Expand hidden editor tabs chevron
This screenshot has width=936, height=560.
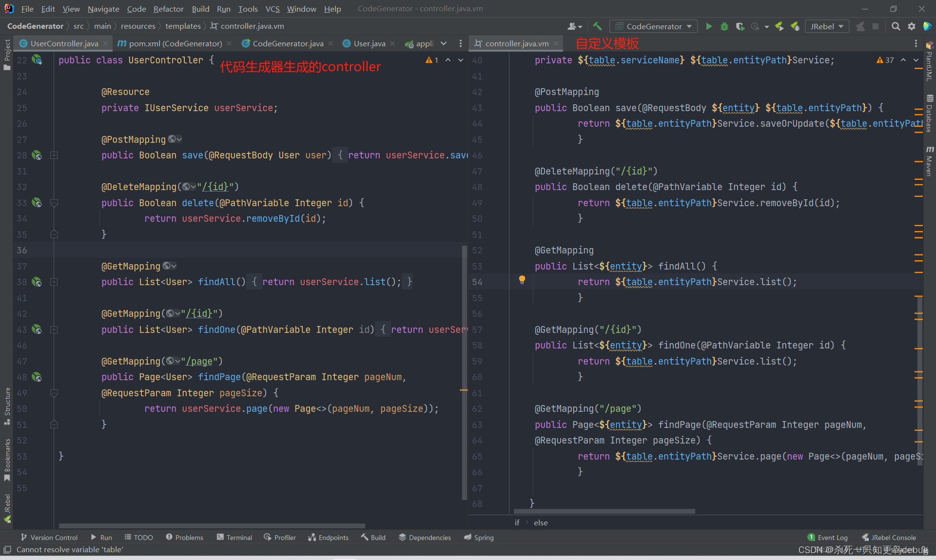pos(444,43)
